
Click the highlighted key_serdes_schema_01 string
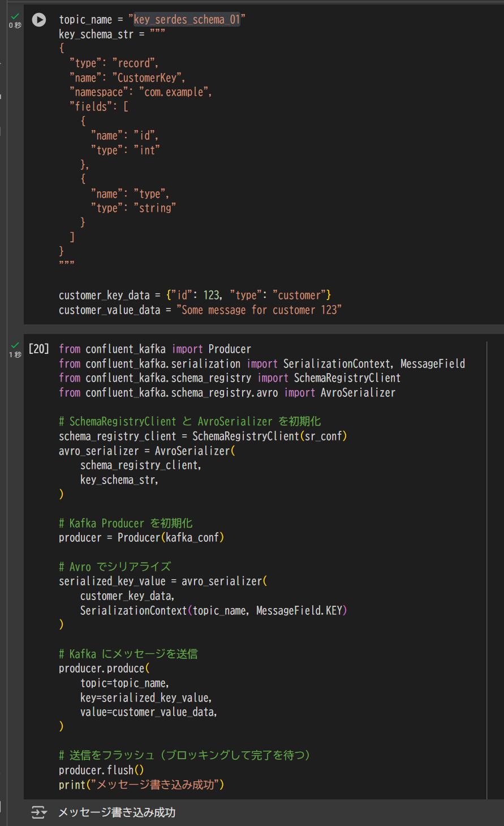pyautogui.click(x=187, y=20)
